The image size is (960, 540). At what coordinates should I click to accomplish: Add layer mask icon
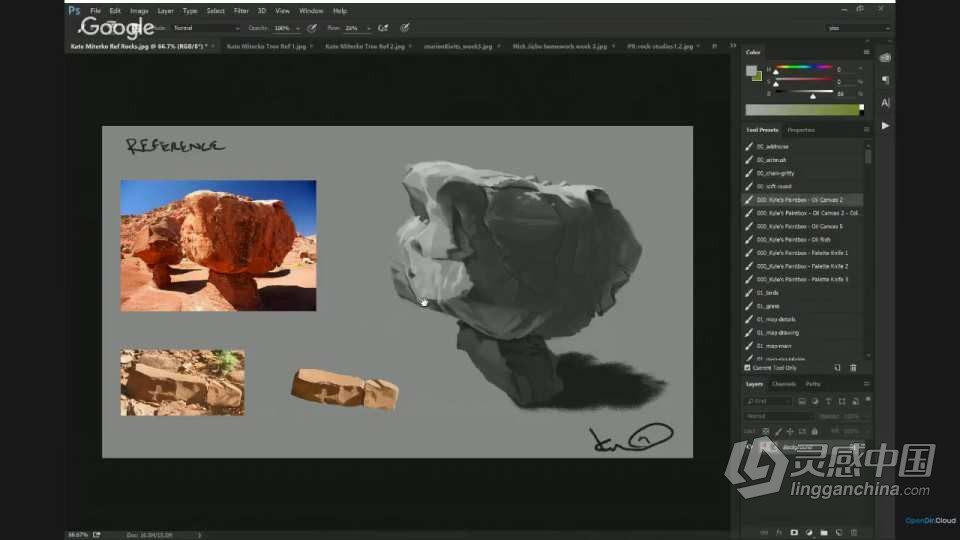point(794,533)
